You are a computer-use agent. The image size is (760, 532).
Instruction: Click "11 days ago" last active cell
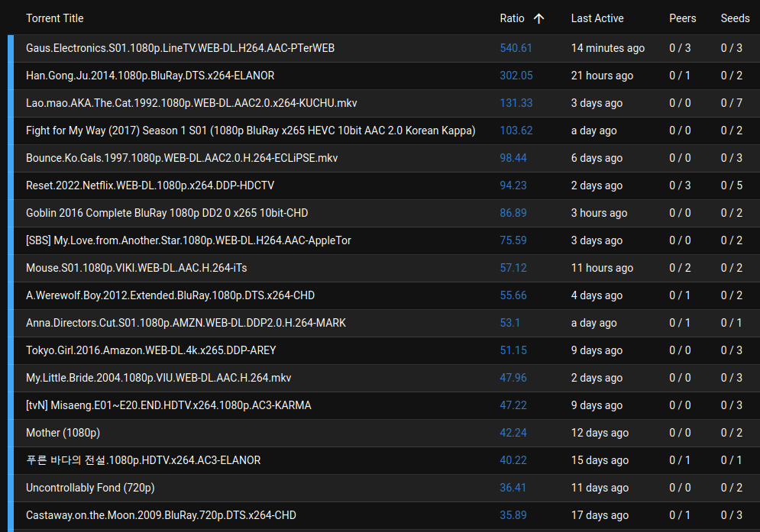tap(600, 488)
